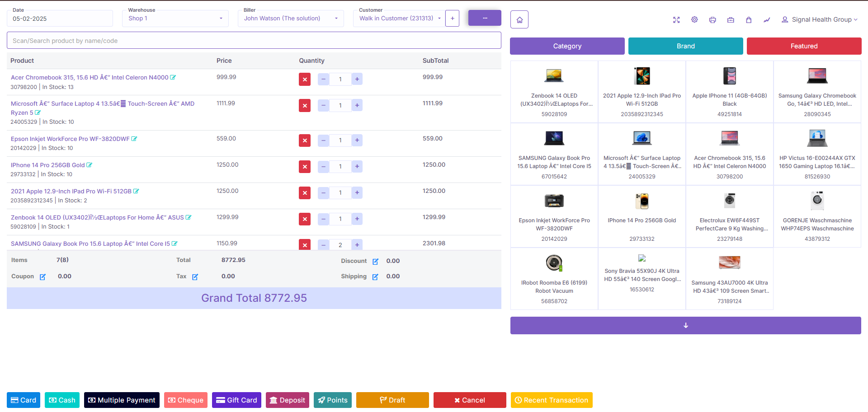Remove IPhone 14 Pro 256GB Gold from cart
This screenshot has height=412, width=868.
tap(305, 167)
